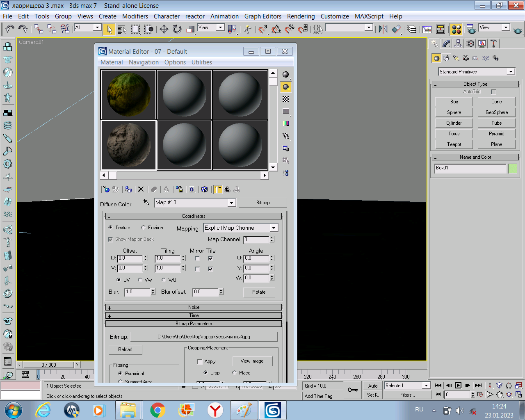The width and height of the screenshot is (525, 420).
Task: Open the Utilities hammer panel tab
Action: (x=494, y=43)
